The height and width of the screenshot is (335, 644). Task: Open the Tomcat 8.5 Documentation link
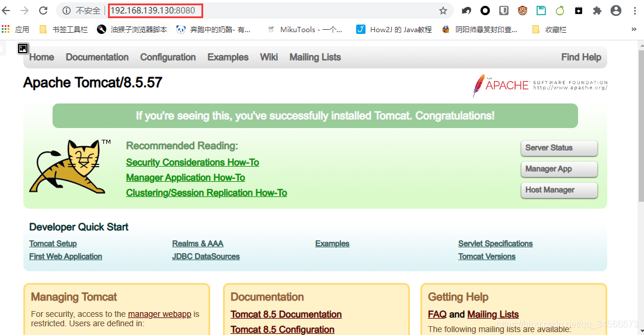point(286,315)
